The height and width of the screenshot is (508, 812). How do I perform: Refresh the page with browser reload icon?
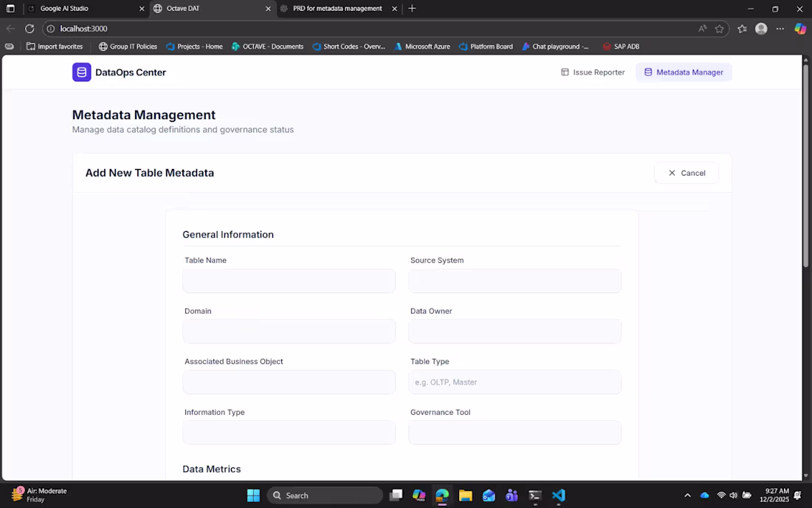[30, 29]
